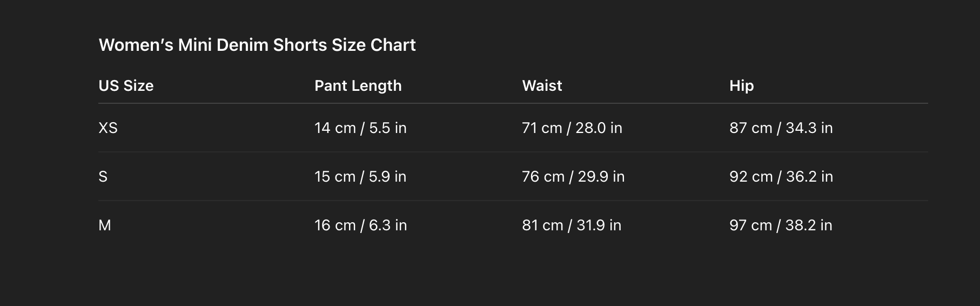The width and height of the screenshot is (980, 306).
Task: Select XS pant length 14 cm / 5.5 in
Action: pos(360,128)
